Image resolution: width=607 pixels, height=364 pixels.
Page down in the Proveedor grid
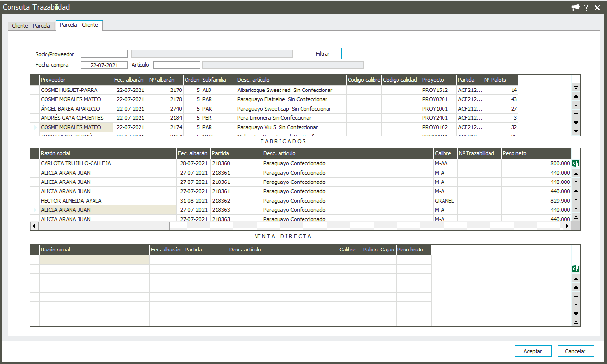(576, 122)
